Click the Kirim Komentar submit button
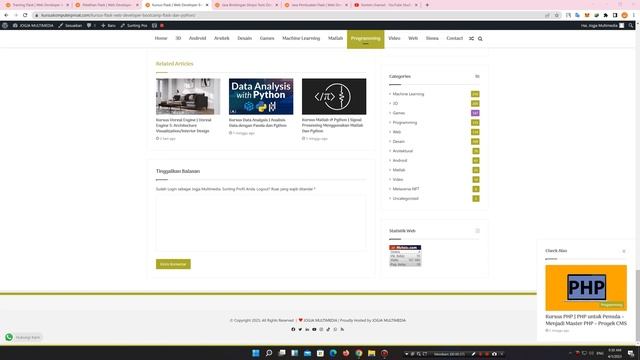Image resolution: width=640 pixels, height=360 pixels. (173, 264)
